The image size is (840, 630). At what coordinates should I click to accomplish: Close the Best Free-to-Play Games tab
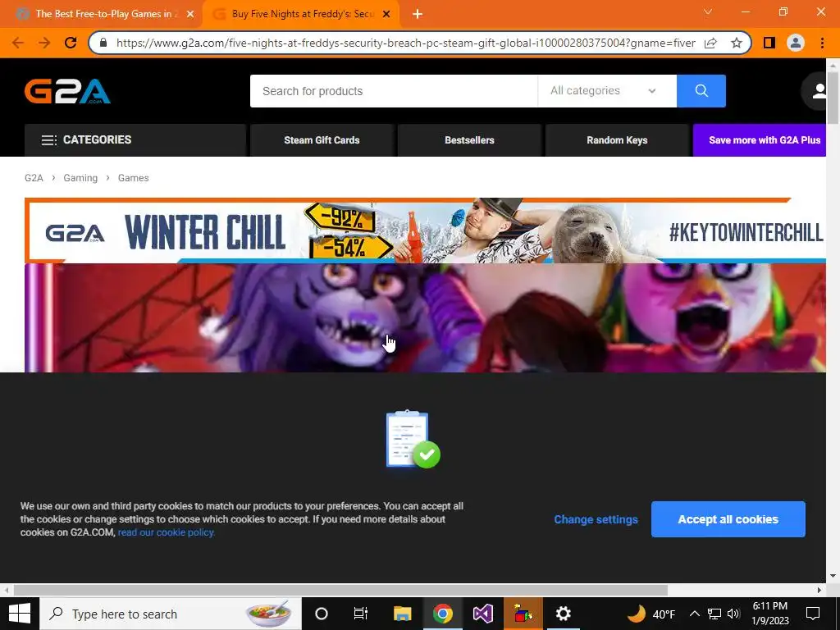tap(190, 15)
